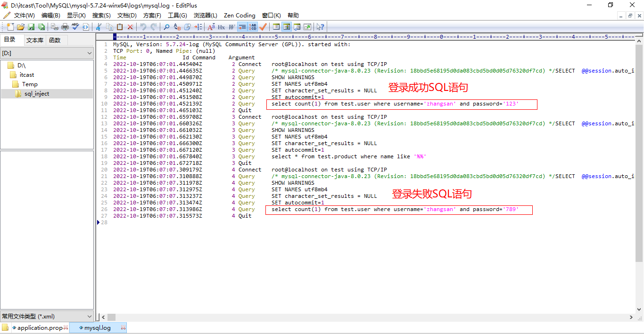
Task: Open the 搜索(S) menu
Action: click(x=101, y=16)
